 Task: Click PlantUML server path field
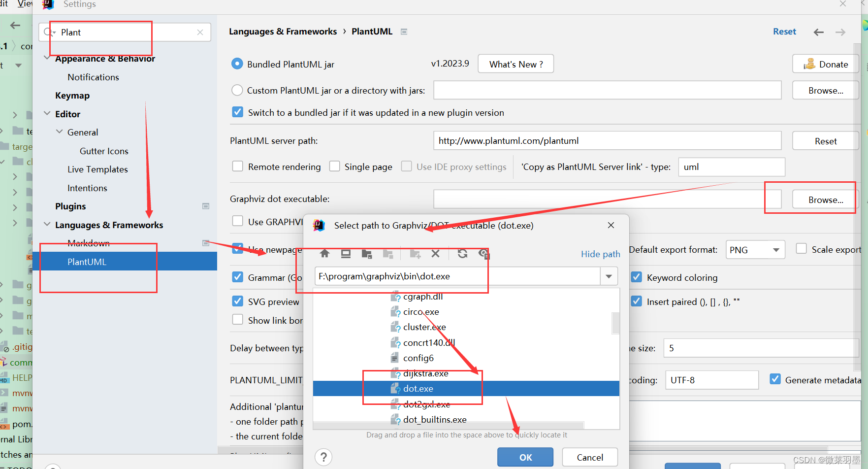pyautogui.click(x=607, y=140)
